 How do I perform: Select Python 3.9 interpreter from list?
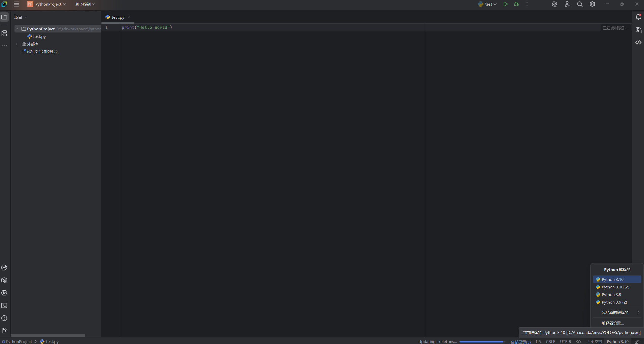(x=611, y=294)
